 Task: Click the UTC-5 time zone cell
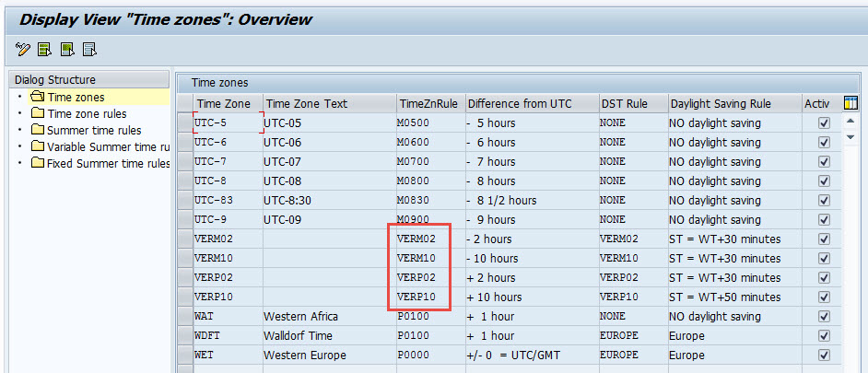click(x=228, y=122)
